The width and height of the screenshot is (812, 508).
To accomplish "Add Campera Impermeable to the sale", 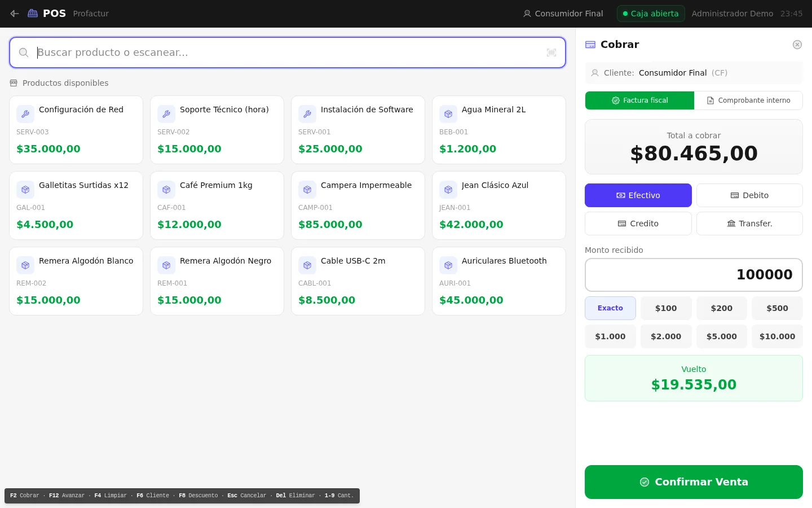I will 358,205.
